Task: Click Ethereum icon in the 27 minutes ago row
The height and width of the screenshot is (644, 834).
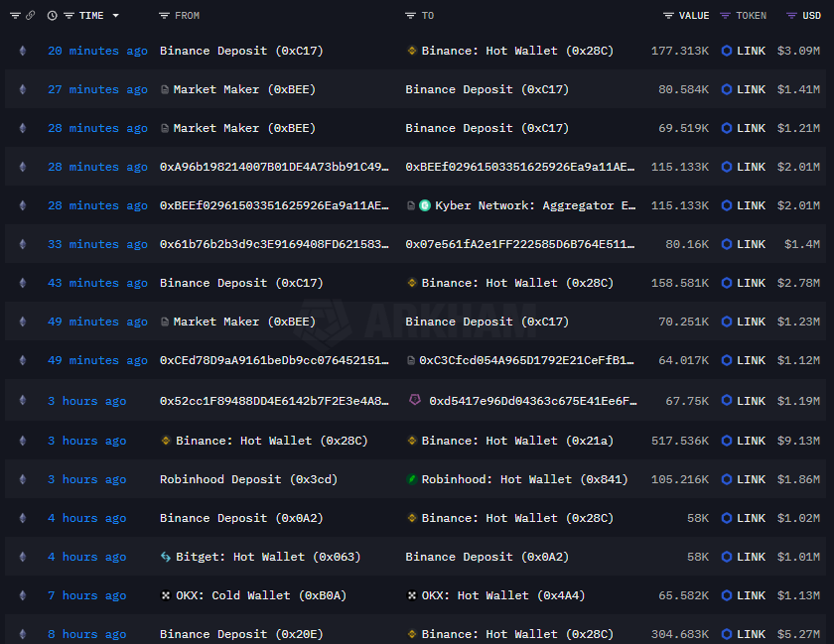Action: click(22, 89)
